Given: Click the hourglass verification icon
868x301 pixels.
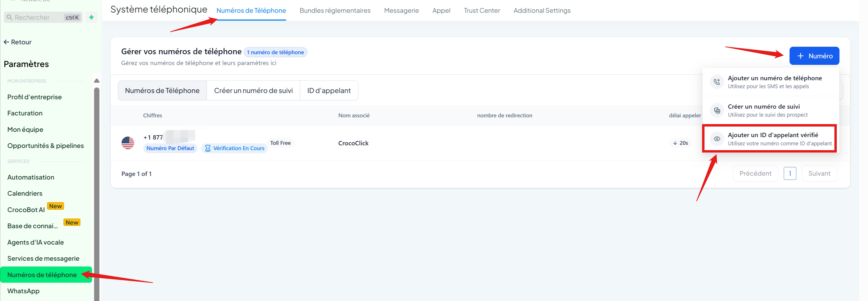Looking at the screenshot, I should (x=207, y=148).
